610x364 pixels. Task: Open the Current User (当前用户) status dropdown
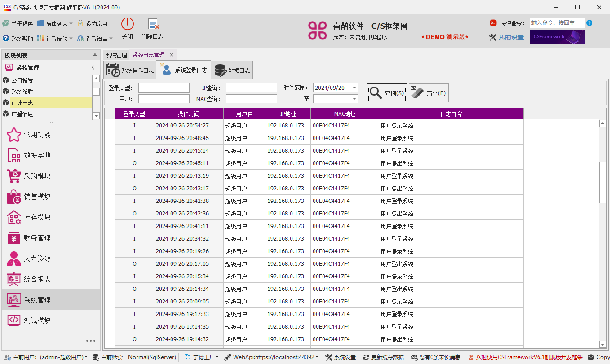[45, 357]
